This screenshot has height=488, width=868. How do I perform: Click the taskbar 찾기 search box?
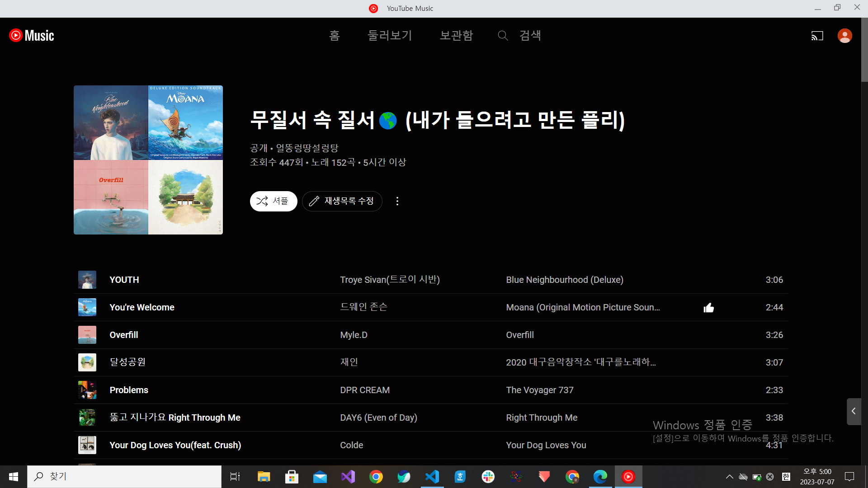pos(124,477)
